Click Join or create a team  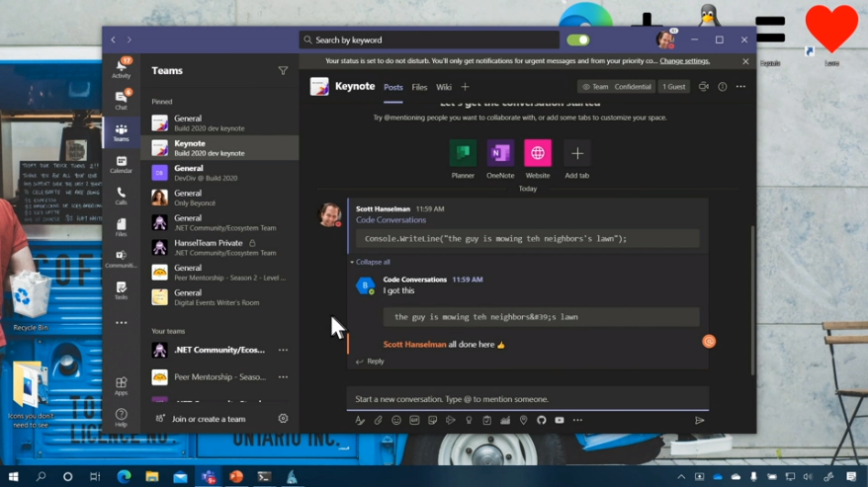tap(202, 419)
